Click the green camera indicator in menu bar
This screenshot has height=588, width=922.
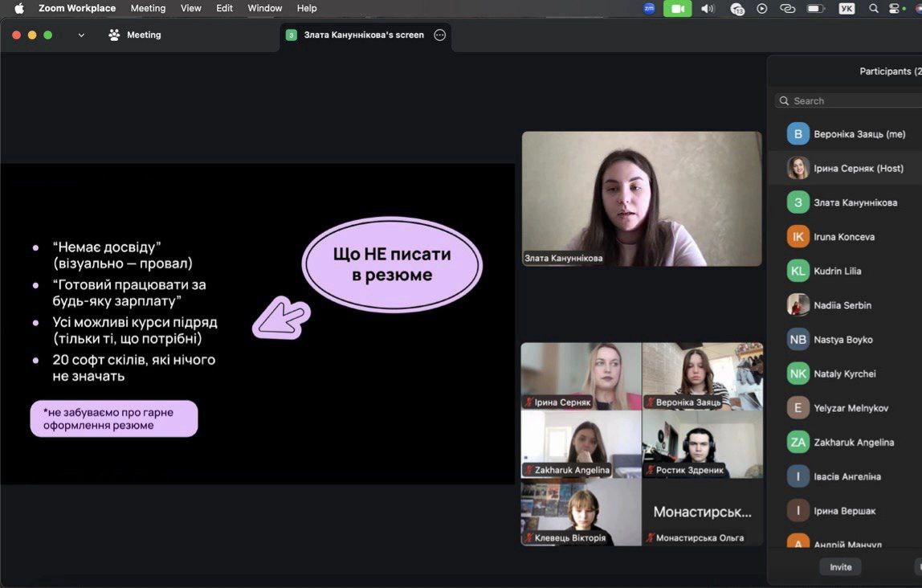click(x=677, y=9)
